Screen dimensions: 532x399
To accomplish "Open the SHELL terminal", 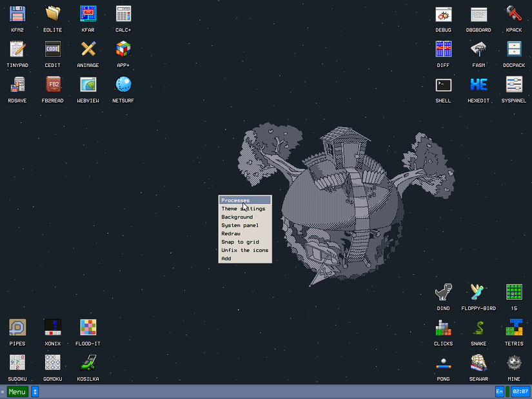I will tap(443, 90).
